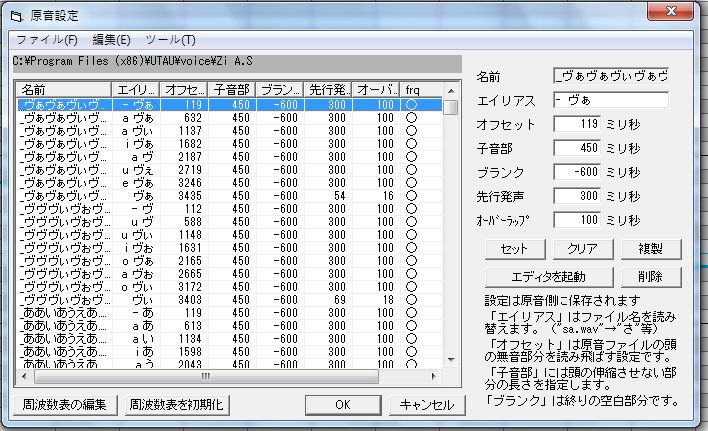The image size is (708, 431).
Task: Click the horizontal scrollbar right arrow
Action: [x=434, y=376]
